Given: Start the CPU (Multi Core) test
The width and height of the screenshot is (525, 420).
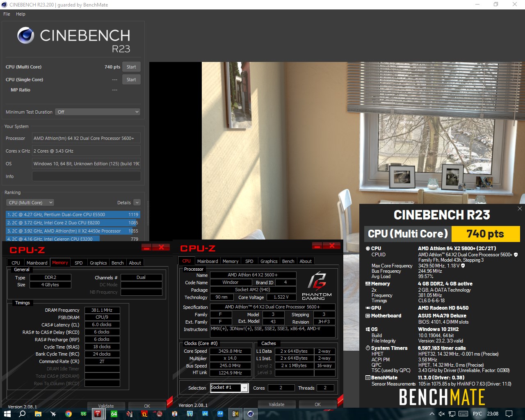Looking at the screenshot, I should click(x=131, y=67).
